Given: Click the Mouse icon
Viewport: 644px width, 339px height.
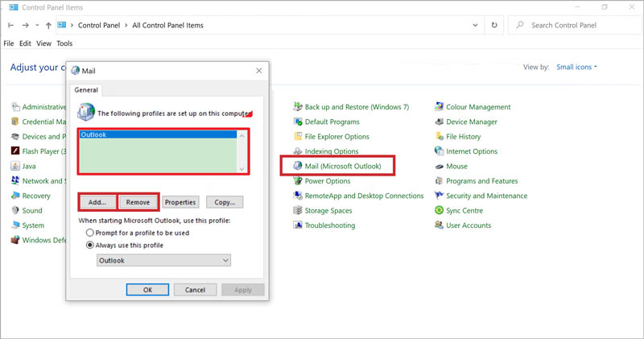Looking at the screenshot, I should point(439,167).
